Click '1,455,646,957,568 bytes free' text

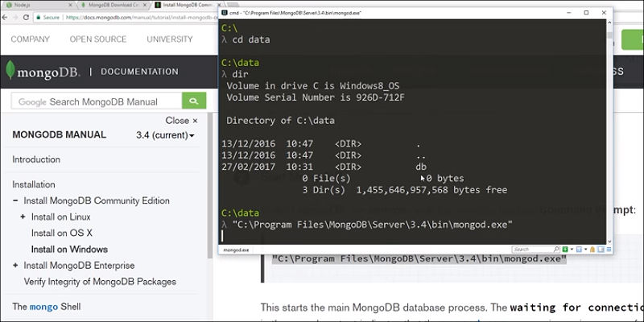431,190
